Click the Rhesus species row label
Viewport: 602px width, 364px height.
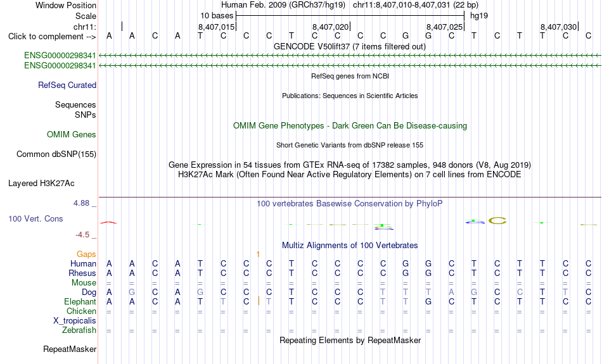coord(82,273)
